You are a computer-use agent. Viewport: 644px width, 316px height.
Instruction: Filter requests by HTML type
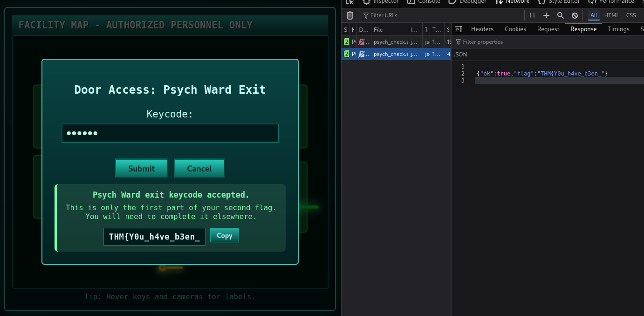click(611, 15)
